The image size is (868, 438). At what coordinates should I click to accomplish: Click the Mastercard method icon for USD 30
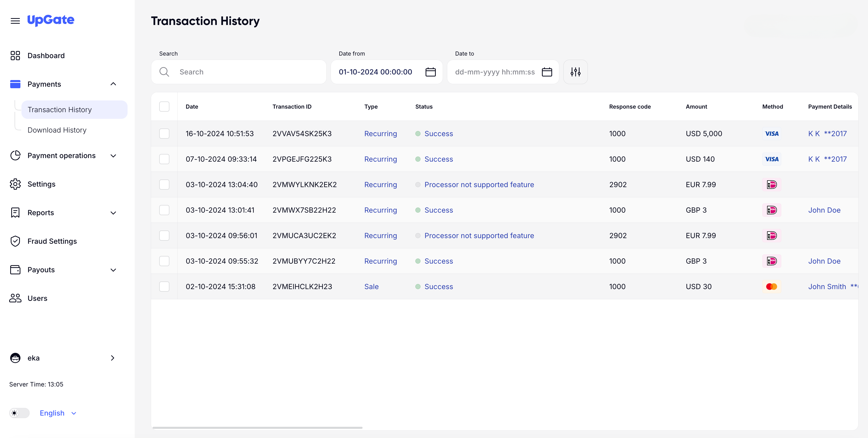tap(771, 287)
